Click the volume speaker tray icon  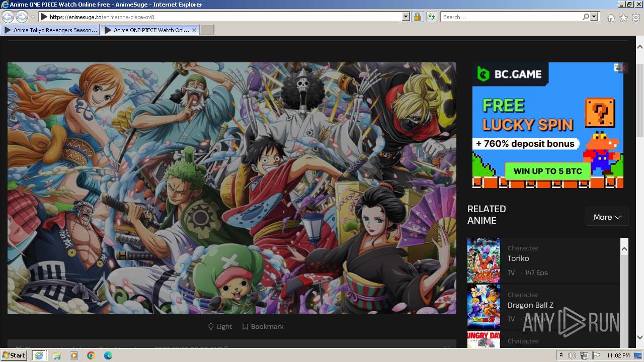click(x=572, y=355)
